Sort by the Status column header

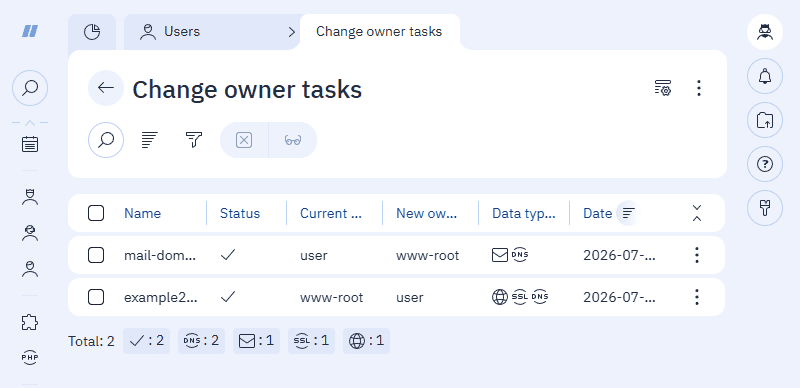click(240, 213)
